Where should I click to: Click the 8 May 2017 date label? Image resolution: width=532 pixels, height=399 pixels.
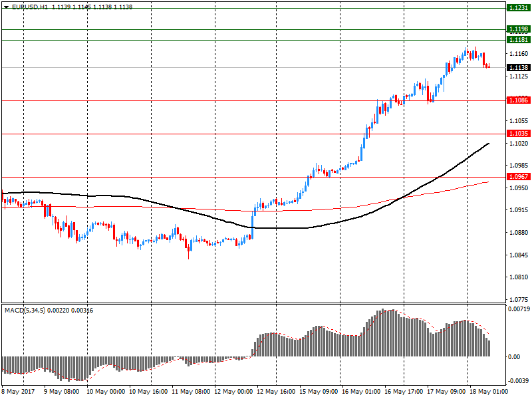pyautogui.click(x=19, y=392)
